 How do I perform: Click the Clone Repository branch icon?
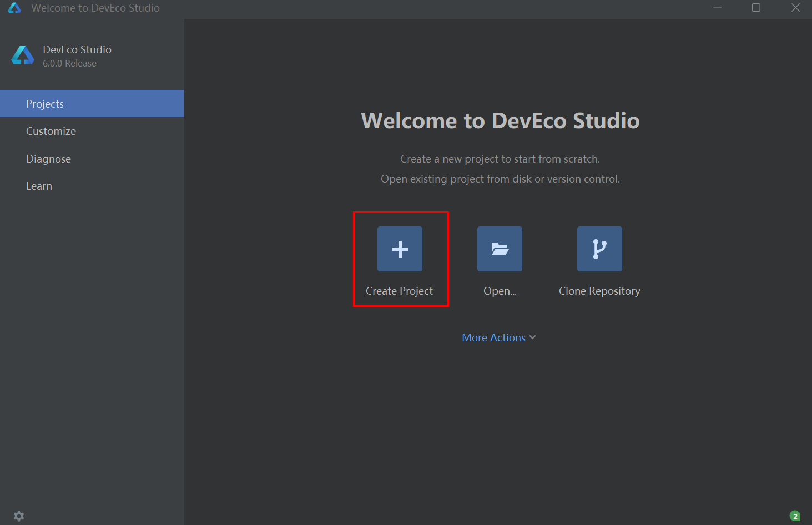(599, 249)
